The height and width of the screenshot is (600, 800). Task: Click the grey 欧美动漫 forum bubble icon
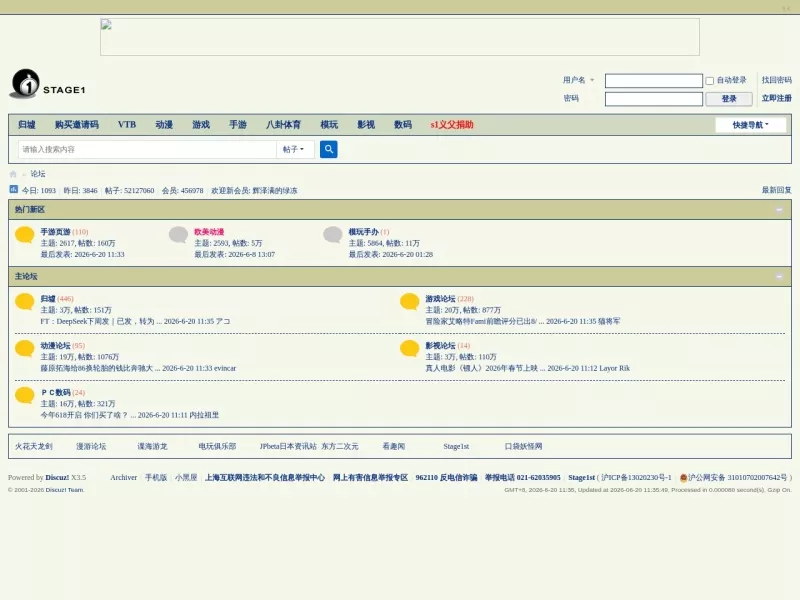[179, 235]
